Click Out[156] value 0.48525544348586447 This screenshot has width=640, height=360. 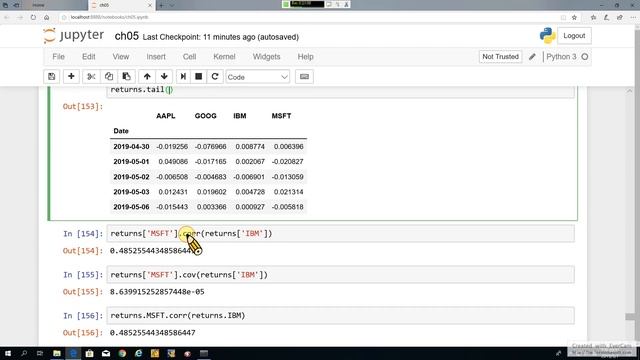click(153, 333)
